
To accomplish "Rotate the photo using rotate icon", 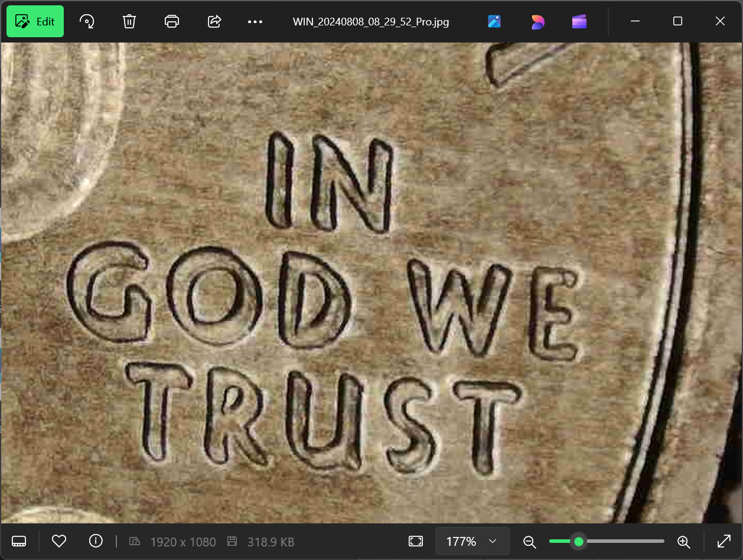I will pyautogui.click(x=87, y=21).
